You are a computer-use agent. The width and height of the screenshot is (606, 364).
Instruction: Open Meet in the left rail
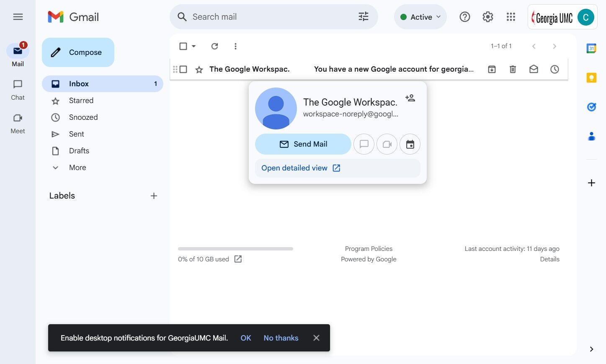click(x=18, y=124)
